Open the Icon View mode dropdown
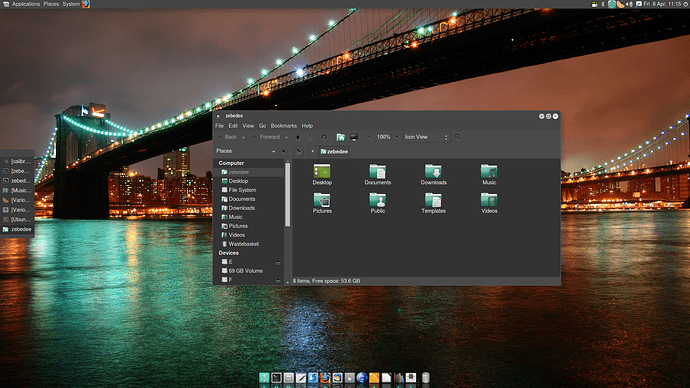Image resolution: width=690 pixels, height=388 pixels. [x=426, y=137]
